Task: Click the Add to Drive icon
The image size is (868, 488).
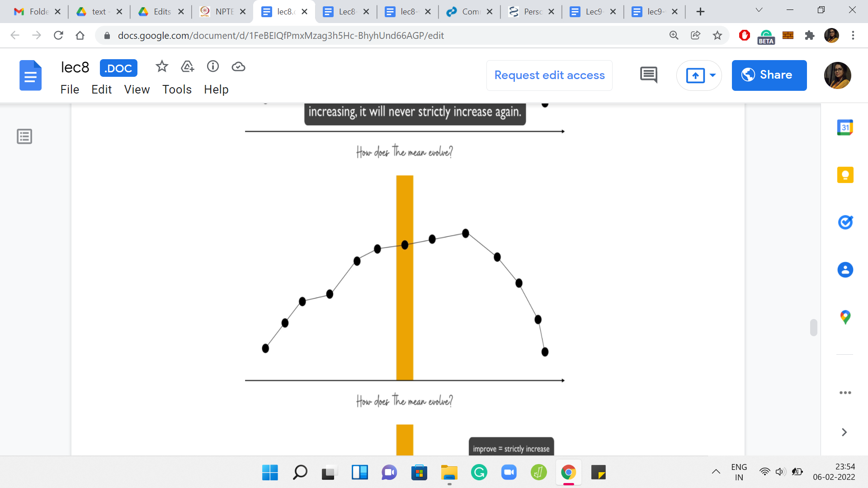Action: tap(187, 67)
